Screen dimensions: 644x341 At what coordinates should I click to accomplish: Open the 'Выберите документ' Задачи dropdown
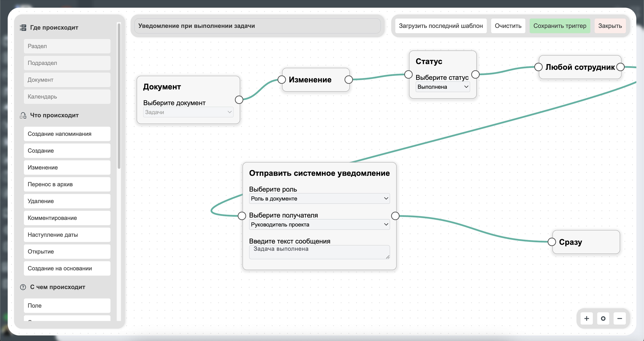point(188,112)
